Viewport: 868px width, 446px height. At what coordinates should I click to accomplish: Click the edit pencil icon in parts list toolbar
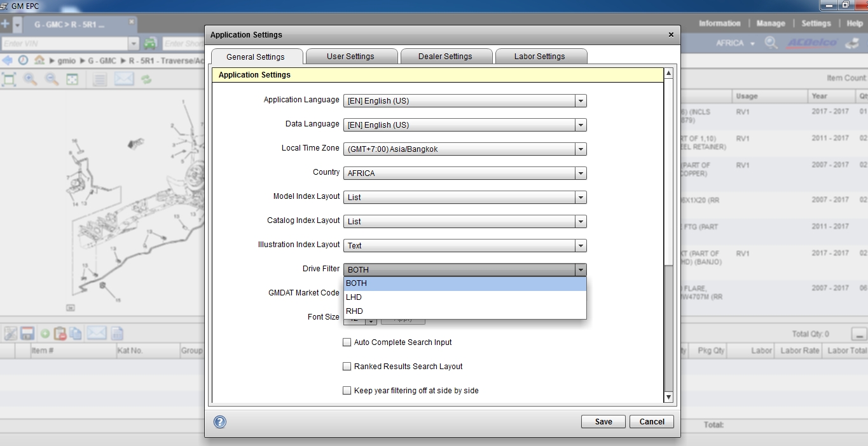[10, 334]
